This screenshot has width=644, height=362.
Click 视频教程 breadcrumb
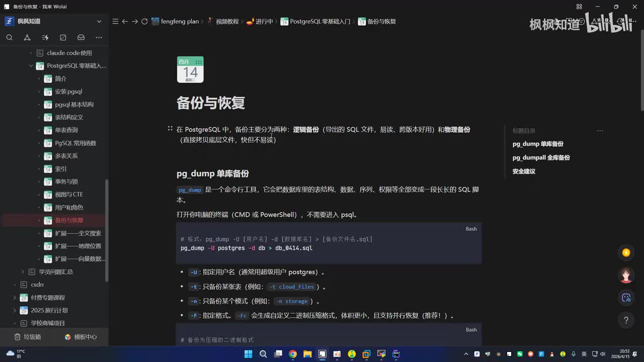(x=223, y=22)
